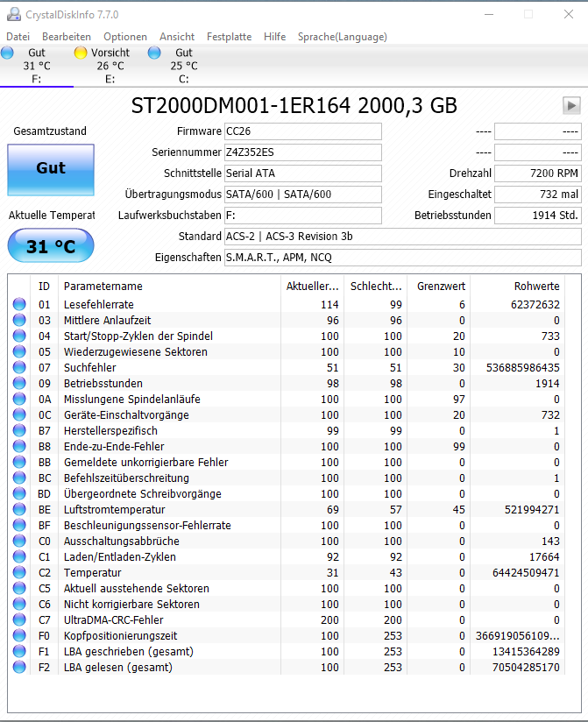Click the drive title ST2000DM001-1ER164 2000,3 GB
588x722 pixels.
(x=294, y=105)
